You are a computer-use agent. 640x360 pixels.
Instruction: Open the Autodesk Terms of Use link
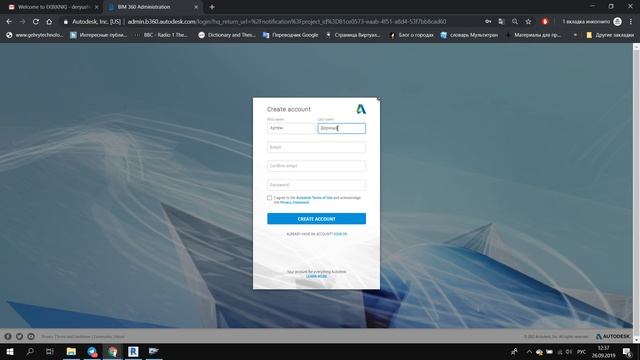pos(314,198)
